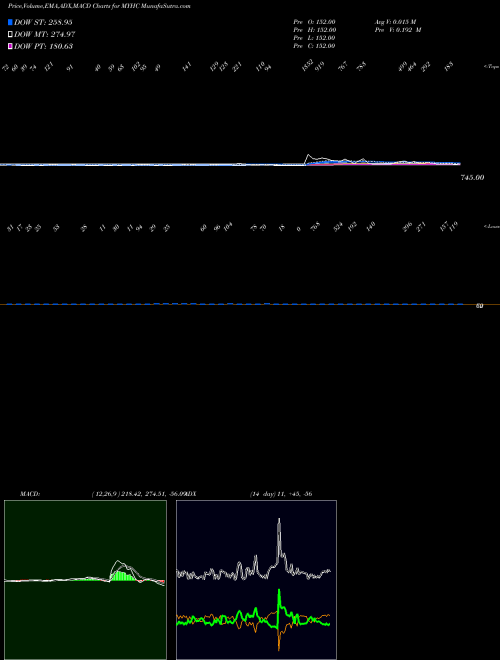
Task: Click the white DOW MT legend swatch
Action: 10,34
